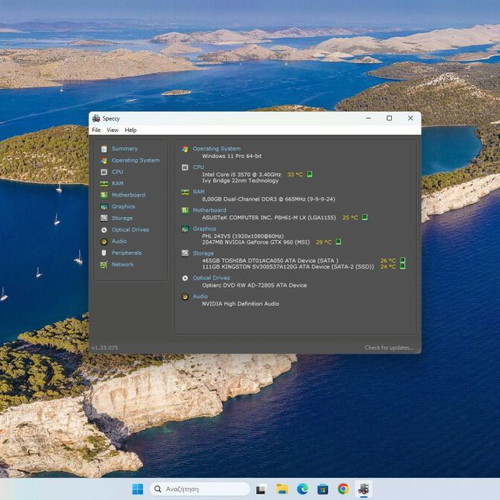Click the Operating System heading link

coord(216,149)
